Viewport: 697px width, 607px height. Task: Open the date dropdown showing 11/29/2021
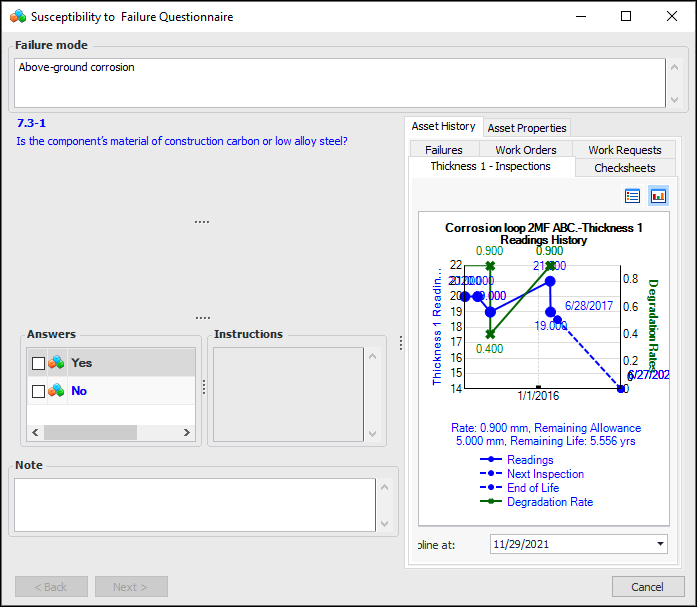pos(659,544)
